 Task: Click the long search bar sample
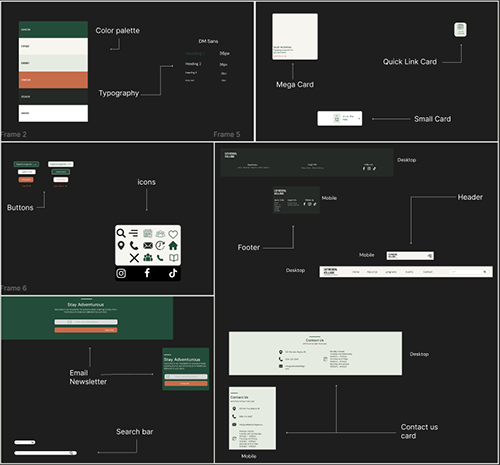(x=45, y=453)
